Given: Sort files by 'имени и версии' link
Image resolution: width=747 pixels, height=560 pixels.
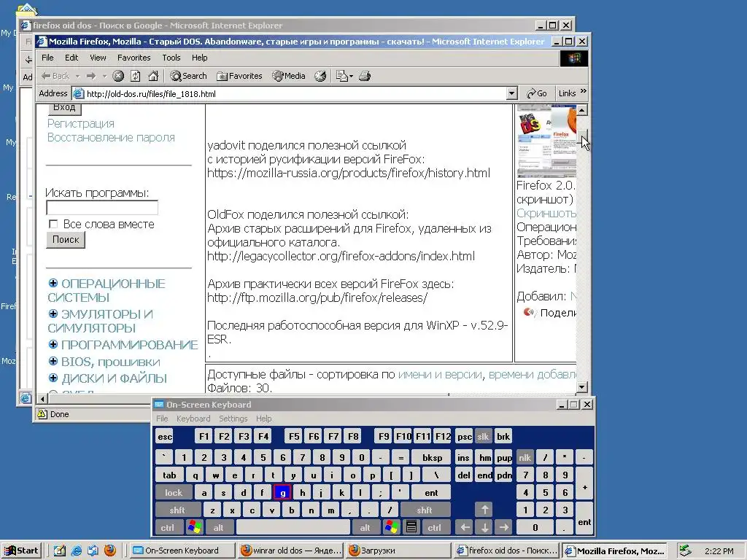Looking at the screenshot, I should [x=440, y=375].
